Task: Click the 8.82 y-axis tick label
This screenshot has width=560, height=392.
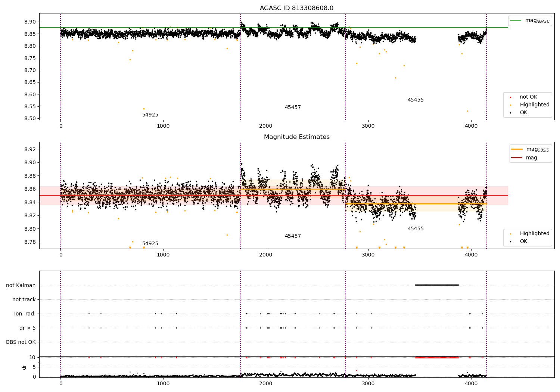Action: pos(30,215)
